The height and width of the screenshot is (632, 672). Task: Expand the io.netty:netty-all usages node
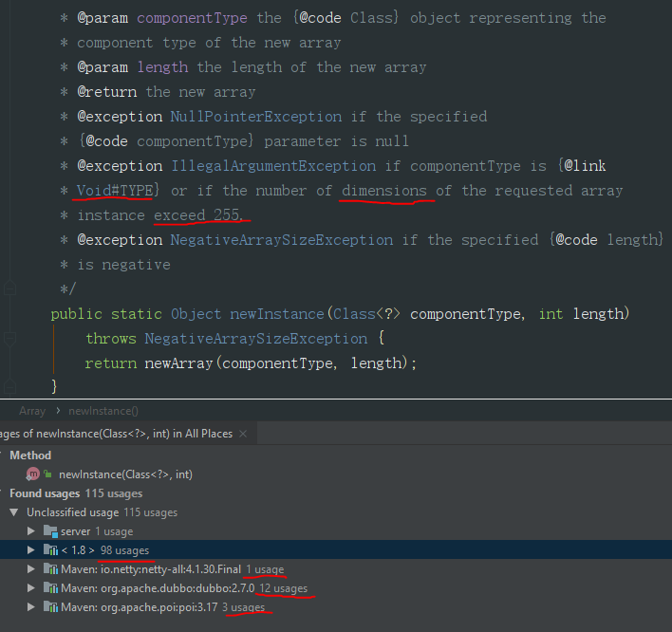point(31,569)
